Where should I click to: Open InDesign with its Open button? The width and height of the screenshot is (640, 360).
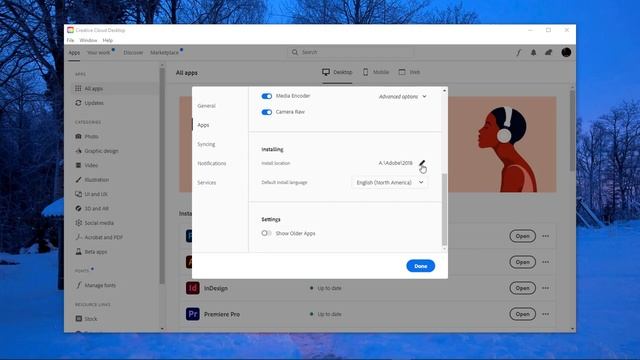[x=522, y=288]
